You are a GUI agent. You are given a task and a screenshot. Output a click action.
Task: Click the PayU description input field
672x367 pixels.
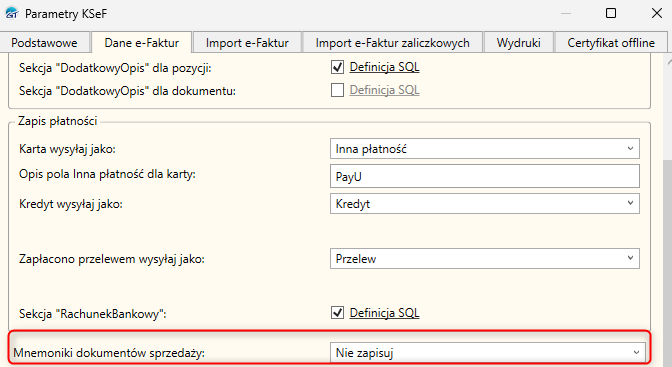click(x=485, y=176)
